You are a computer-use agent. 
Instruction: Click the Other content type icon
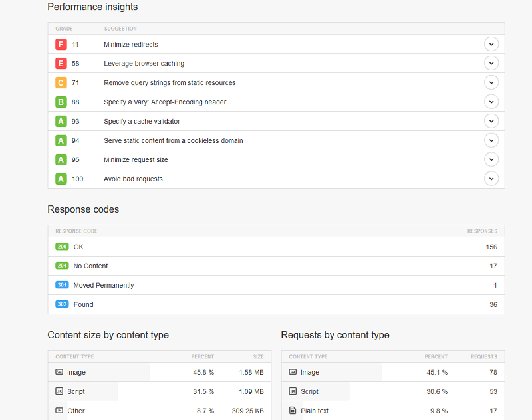click(59, 411)
